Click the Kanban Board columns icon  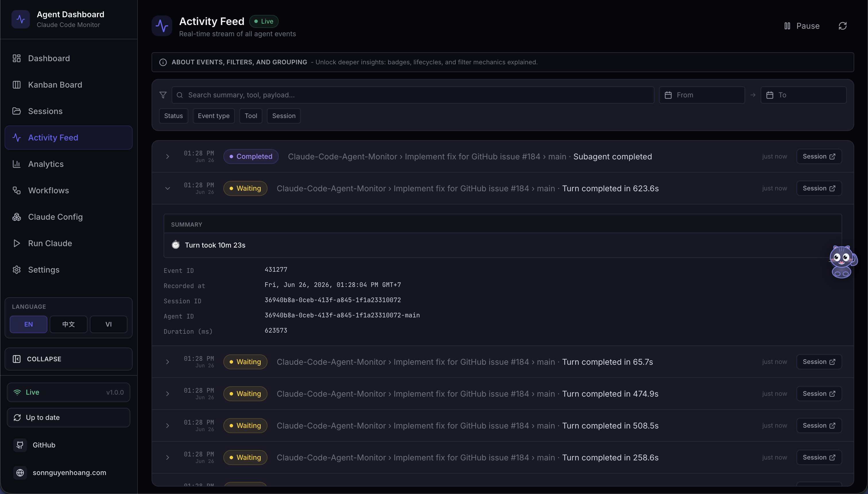[17, 85]
